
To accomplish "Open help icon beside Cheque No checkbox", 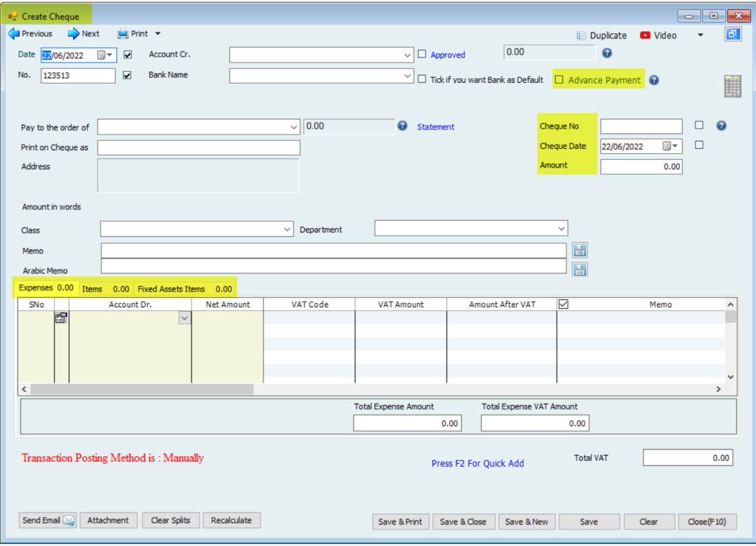I will 721,126.
